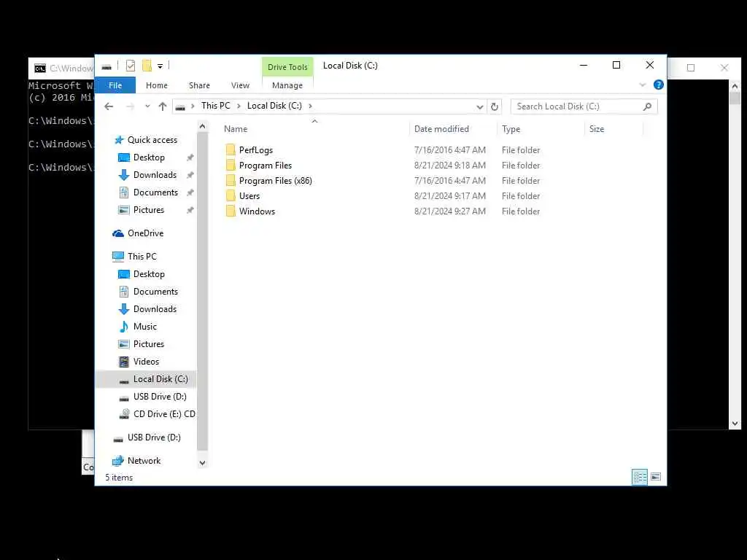
Task: Expand the ribbon with the chevron arrow
Action: [642, 85]
